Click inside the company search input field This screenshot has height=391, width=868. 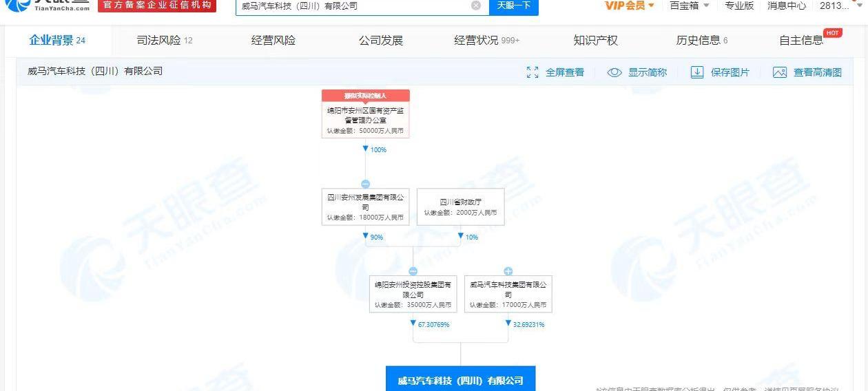351,6
